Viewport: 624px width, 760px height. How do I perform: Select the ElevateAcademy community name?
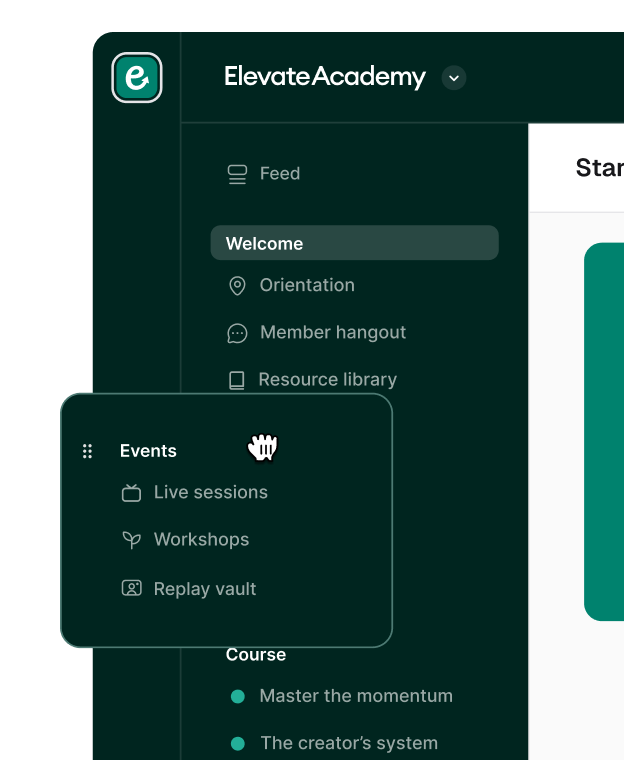point(325,77)
